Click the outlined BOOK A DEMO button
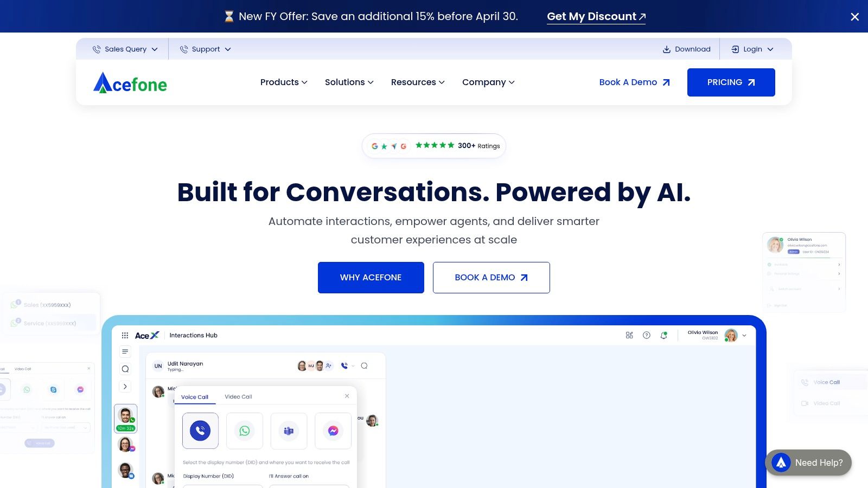Screen dimensions: 868x488 click(492, 278)
